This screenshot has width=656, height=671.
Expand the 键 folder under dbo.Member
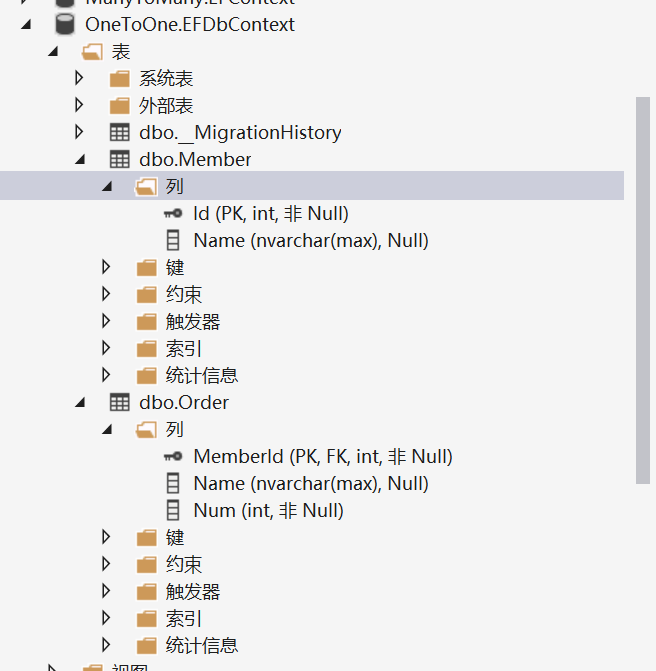tap(107, 267)
